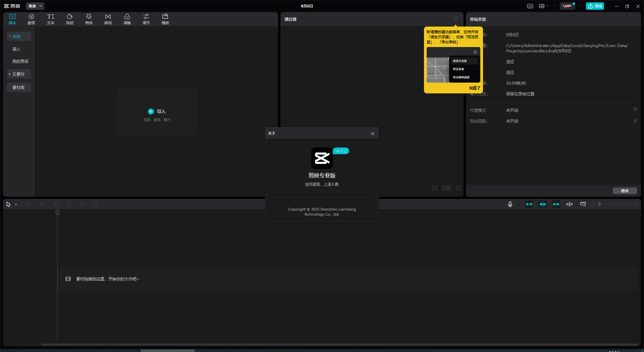Viewport: 644px width, 352px height.
Task: Open the 文本 text tab
Action: [x=51, y=19]
